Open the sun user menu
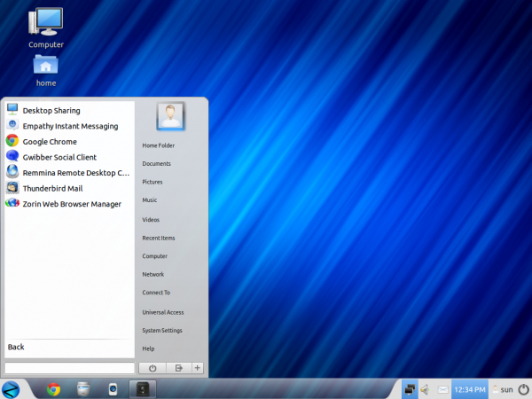Viewport: 532px width, 399px height. 503,389
